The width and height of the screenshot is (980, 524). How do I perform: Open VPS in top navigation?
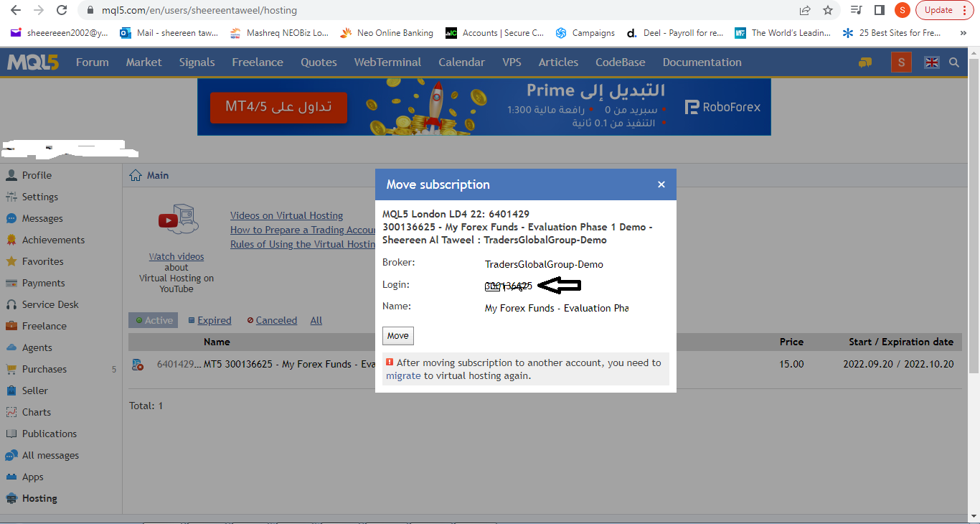[512, 62]
